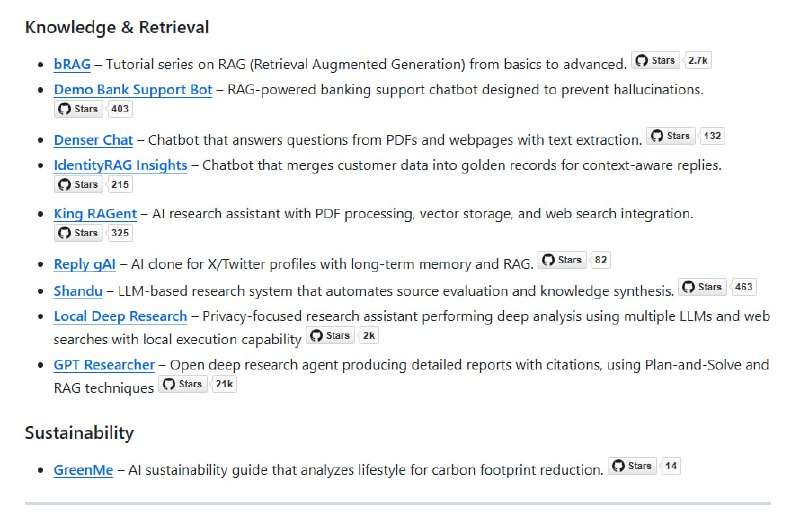Open the Local Deep Research link
Image resolution: width=800 pixels, height=516 pixels.
pyautogui.click(x=120, y=316)
